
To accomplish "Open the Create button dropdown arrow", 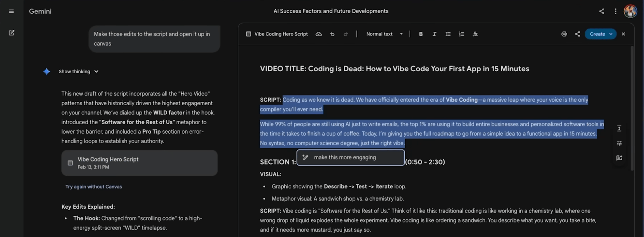I will [x=611, y=34].
